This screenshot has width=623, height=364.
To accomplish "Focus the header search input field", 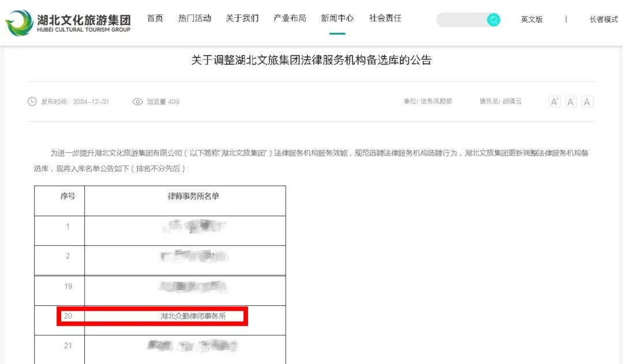I will pos(461,20).
